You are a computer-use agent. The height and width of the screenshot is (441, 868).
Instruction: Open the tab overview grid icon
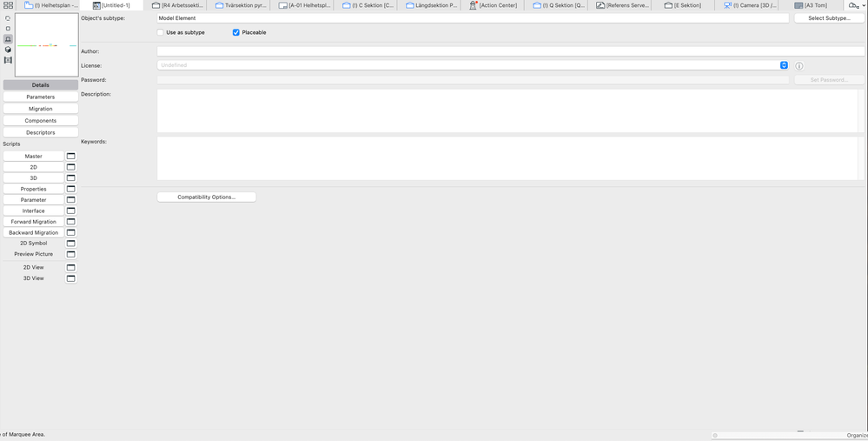click(x=8, y=5)
